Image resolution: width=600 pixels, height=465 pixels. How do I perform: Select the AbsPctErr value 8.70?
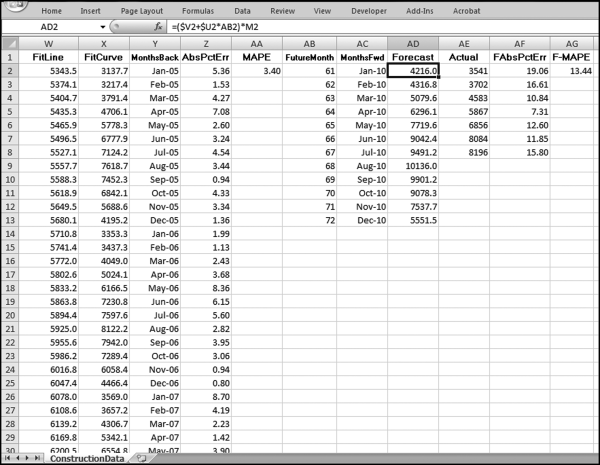(x=206, y=396)
